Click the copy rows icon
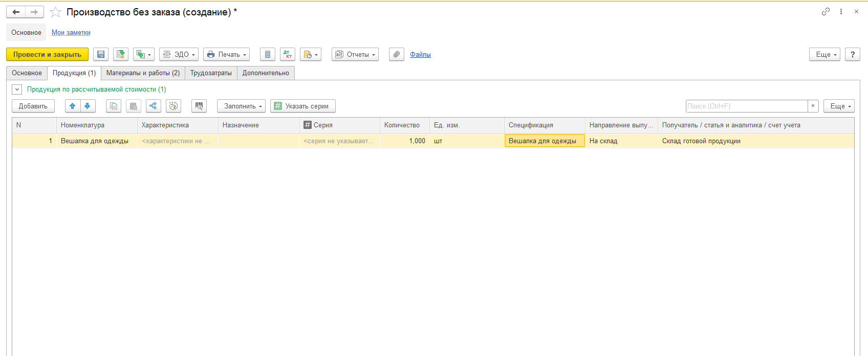 114,106
